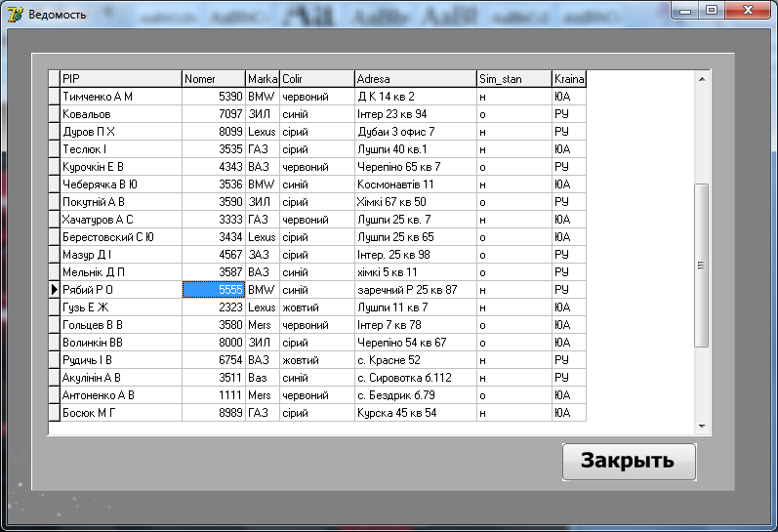This screenshot has height=532, width=778.
Task: Select the address cell Дубаи 3 офис 7
Action: tap(415, 132)
